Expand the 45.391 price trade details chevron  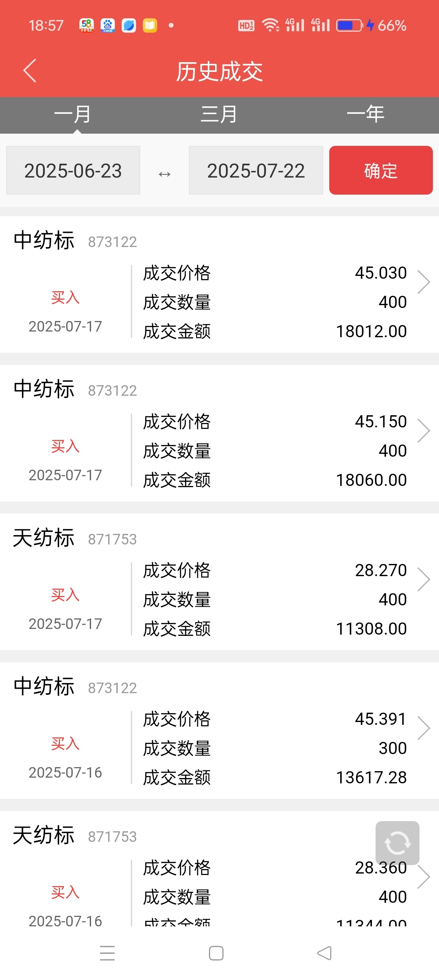424,728
